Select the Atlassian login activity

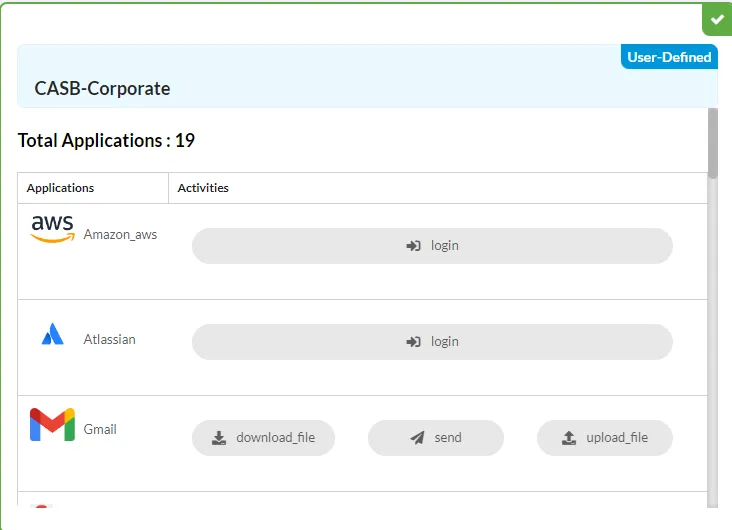click(432, 342)
